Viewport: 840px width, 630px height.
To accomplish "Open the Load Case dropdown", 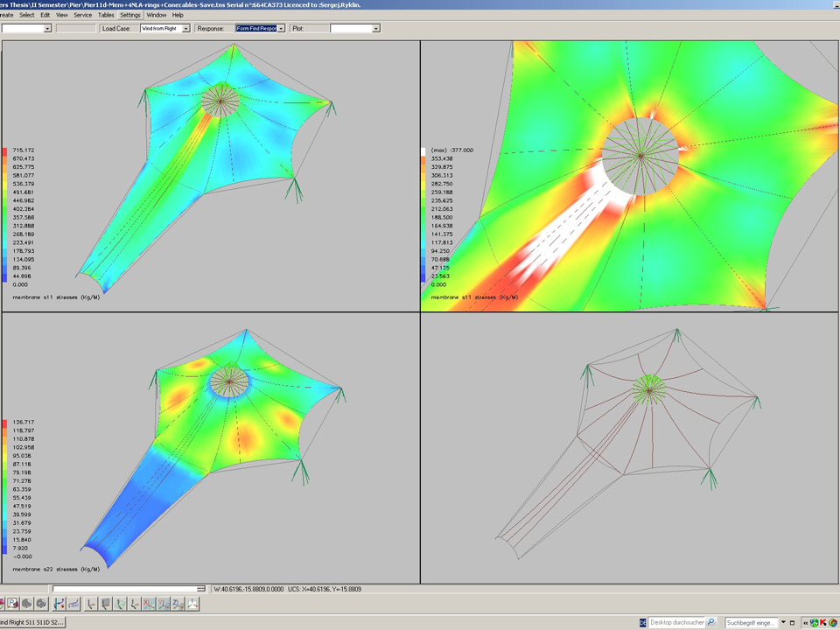I will click(185, 29).
